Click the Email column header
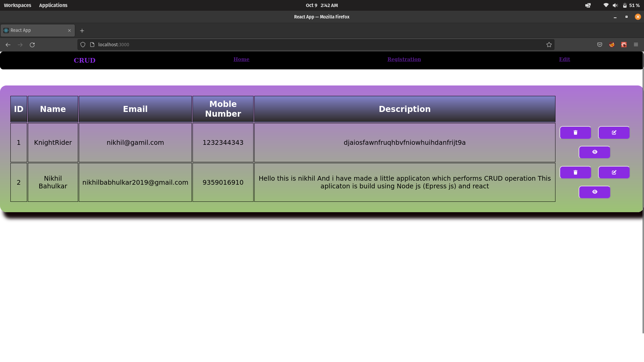This screenshot has height=362, width=644. 135,109
